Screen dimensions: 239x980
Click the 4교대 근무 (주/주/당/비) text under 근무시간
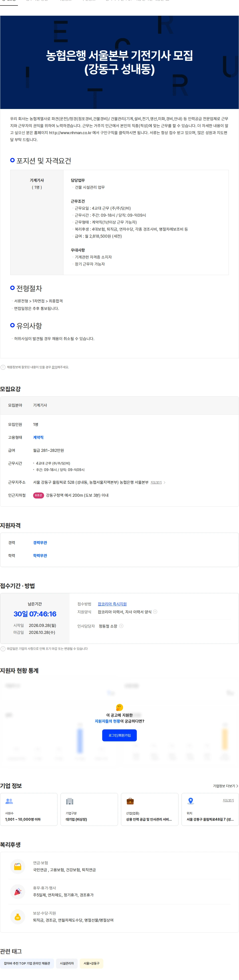53,463
